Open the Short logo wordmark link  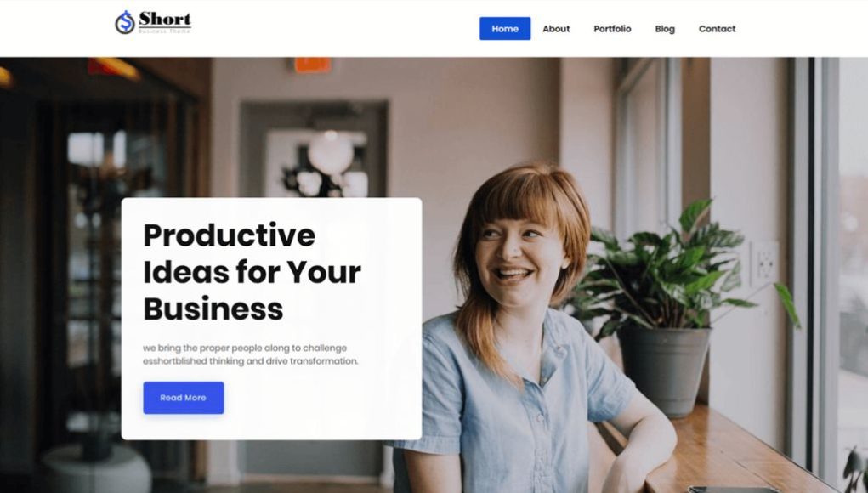[x=164, y=20]
